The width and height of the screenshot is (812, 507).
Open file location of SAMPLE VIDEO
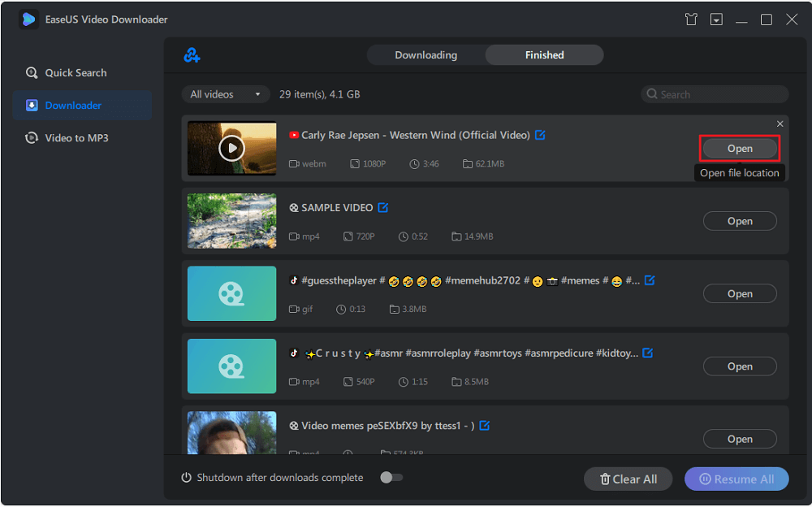pyautogui.click(x=740, y=221)
